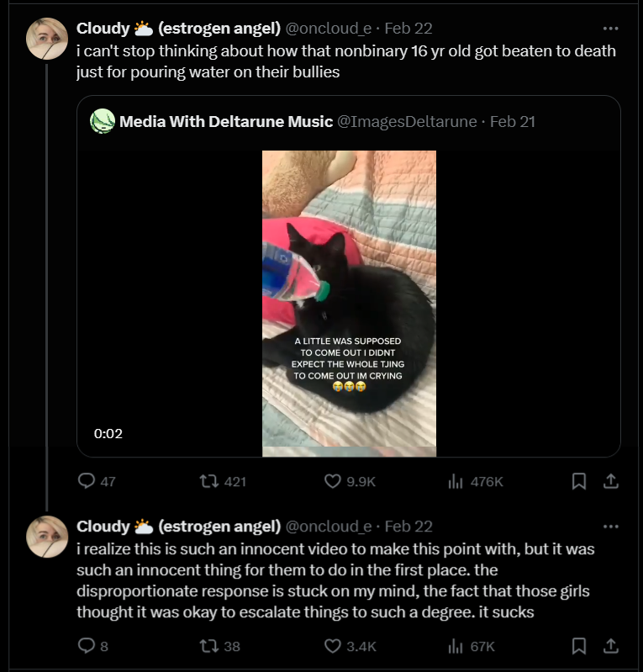
Task: Click the Media With Deltarune Music avatar
Action: (103, 122)
